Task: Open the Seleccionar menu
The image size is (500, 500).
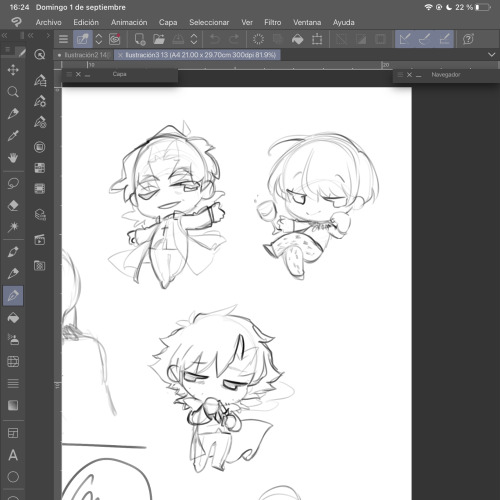Action: tap(209, 22)
